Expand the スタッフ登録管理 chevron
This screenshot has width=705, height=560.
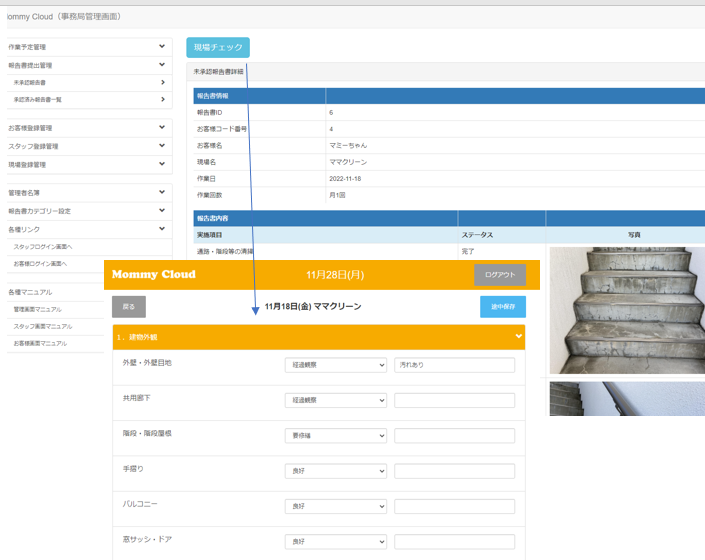point(162,146)
